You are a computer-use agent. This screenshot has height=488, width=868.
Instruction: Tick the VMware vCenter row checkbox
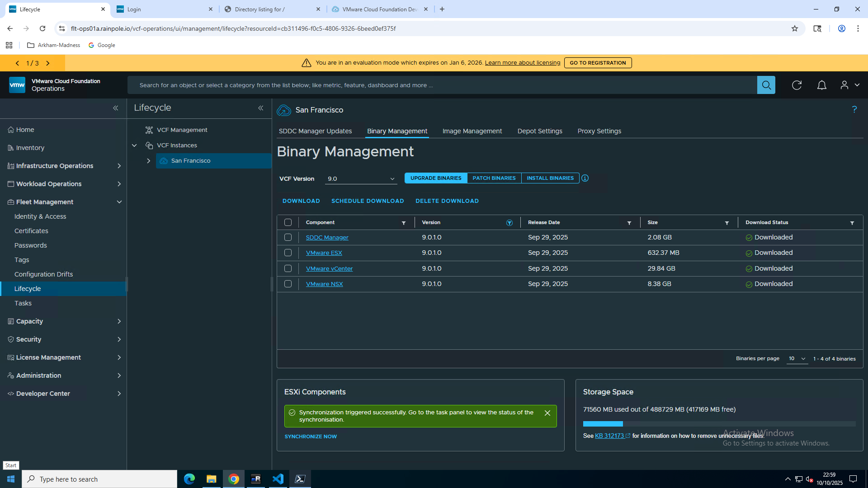(x=288, y=268)
